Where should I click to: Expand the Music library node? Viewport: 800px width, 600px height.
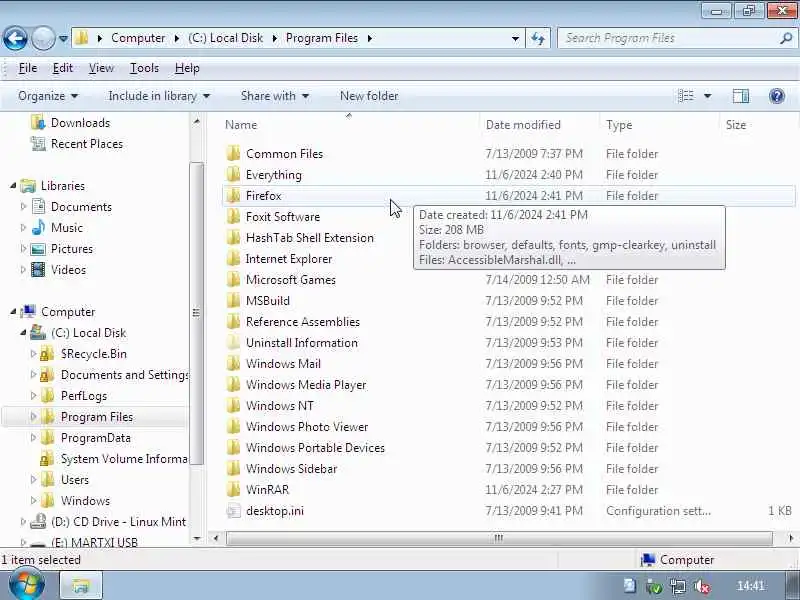[23, 228]
